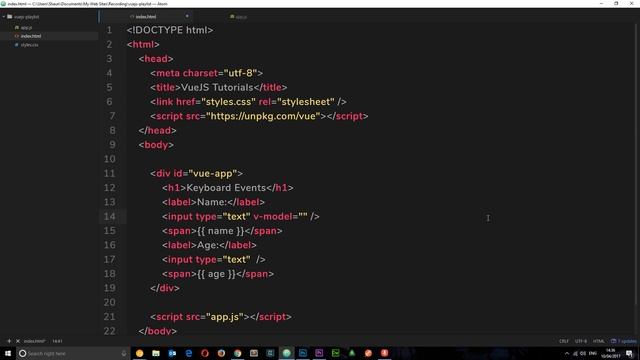Click the "app.js" script src value

click(x=225, y=317)
